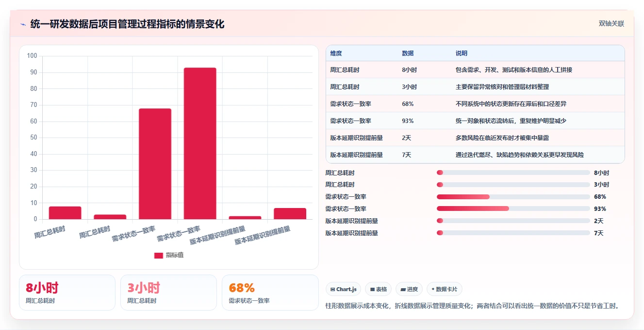Toggle the 指标值 legend item in the chart
This screenshot has width=644, height=330.
[169, 255]
